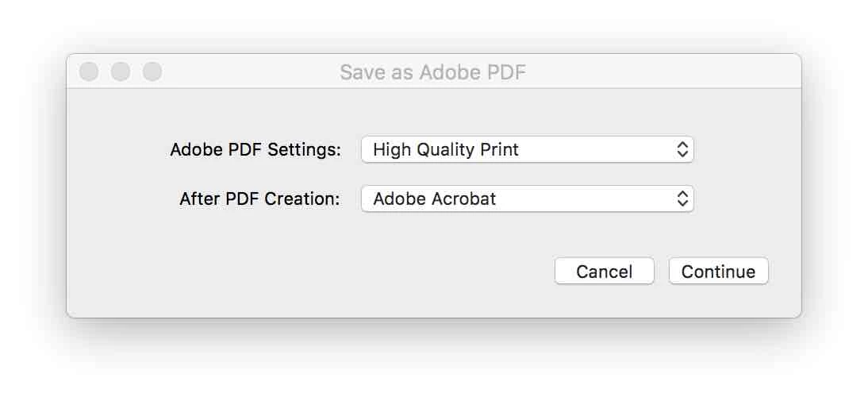Select the High Quality Print text

446,149
